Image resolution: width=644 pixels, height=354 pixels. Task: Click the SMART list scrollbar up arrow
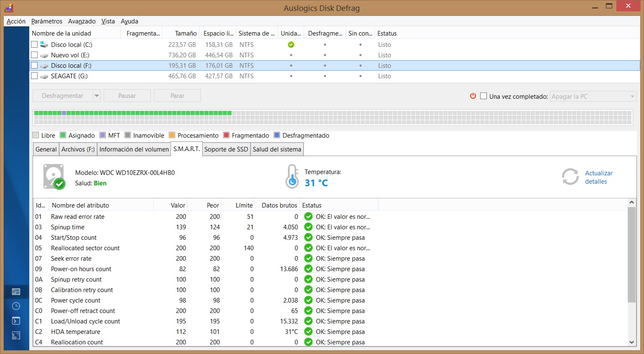631,203
